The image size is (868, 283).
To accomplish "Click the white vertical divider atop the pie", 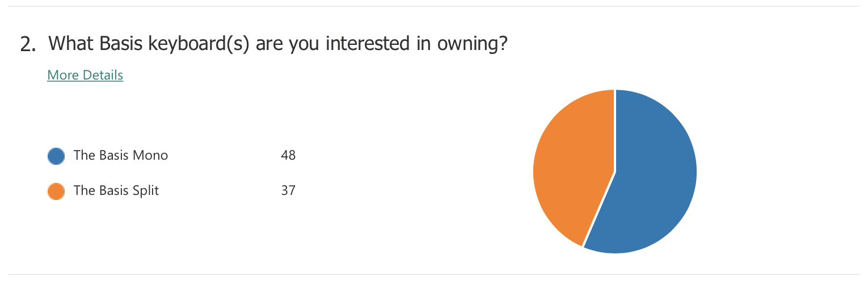I will (615, 130).
